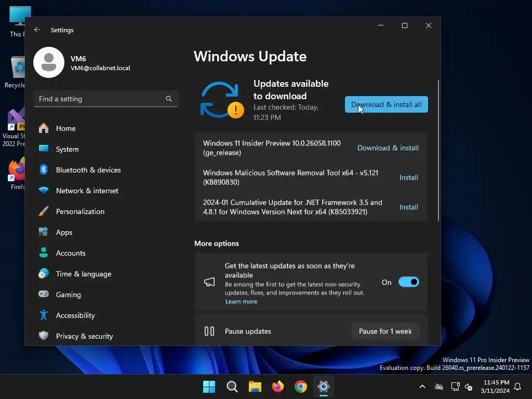This screenshot has width=532, height=399.
Task: Click the Pause for 1 week button
Action: pos(385,331)
